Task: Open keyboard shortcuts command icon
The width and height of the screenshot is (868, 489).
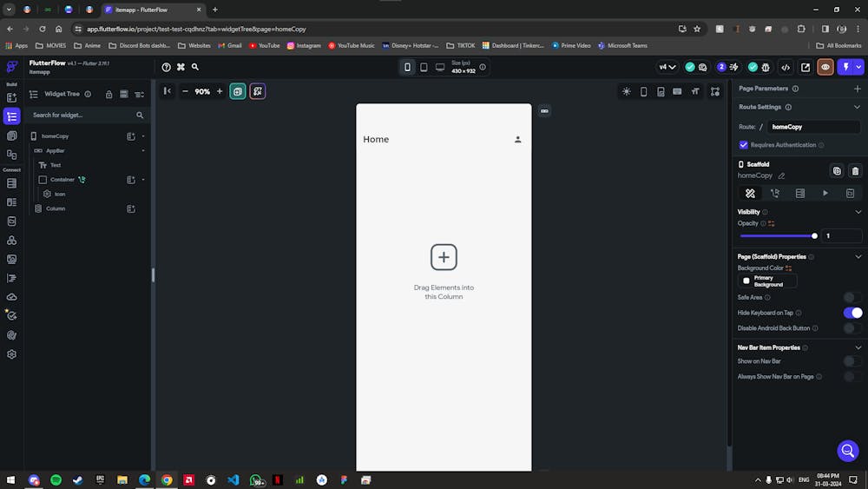Action: tap(181, 67)
